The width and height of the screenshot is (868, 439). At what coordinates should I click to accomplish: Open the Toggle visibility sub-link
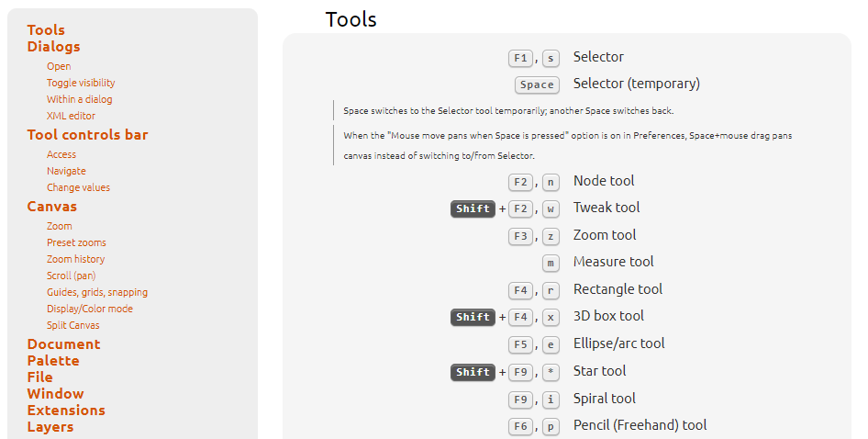pyautogui.click(x=81, y=83)
